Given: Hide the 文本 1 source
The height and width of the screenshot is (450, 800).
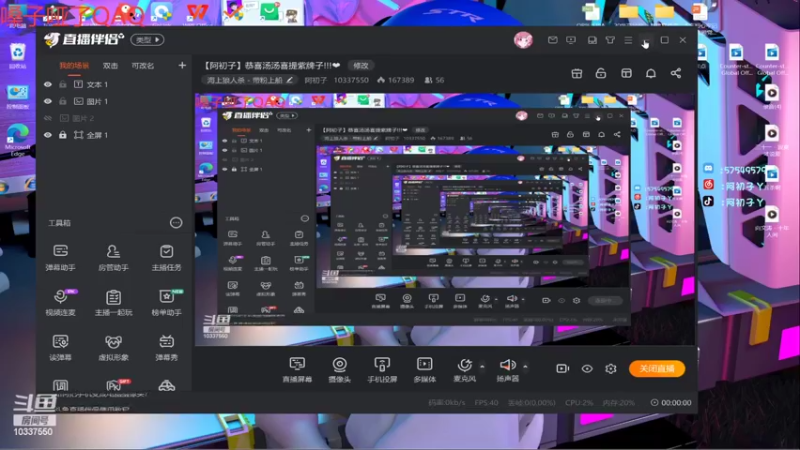Looking at the screenshot, I should tap(48, 84).
